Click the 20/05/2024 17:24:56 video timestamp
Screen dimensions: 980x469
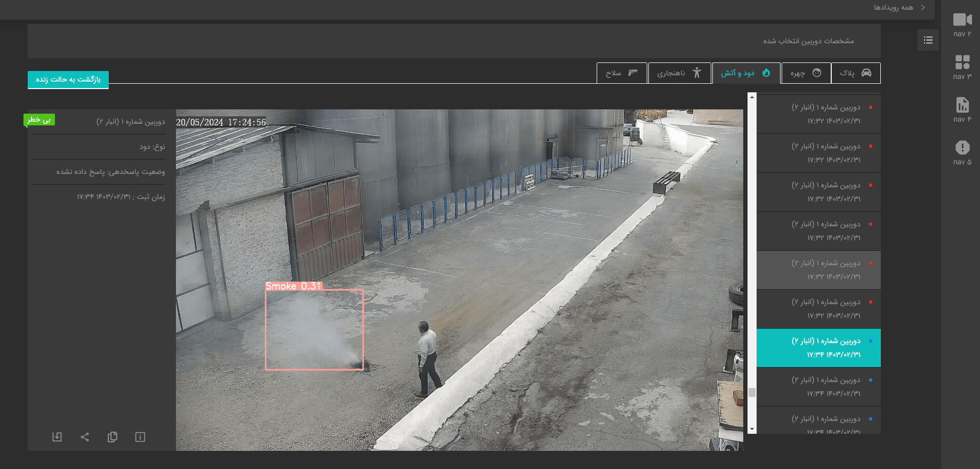pos(221,122)
